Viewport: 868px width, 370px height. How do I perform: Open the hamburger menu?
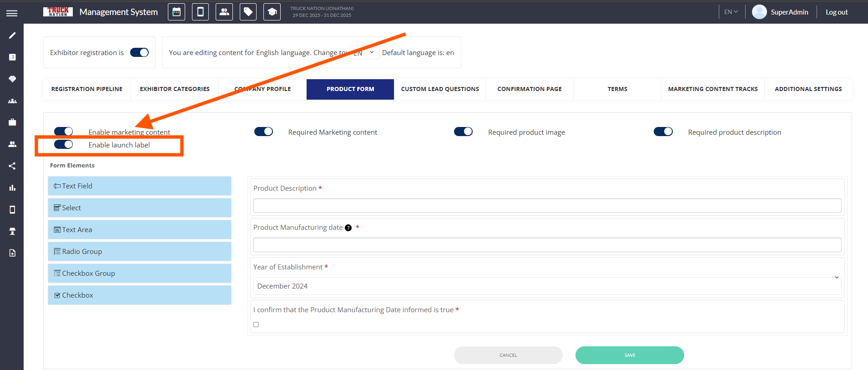coord(12,13)
